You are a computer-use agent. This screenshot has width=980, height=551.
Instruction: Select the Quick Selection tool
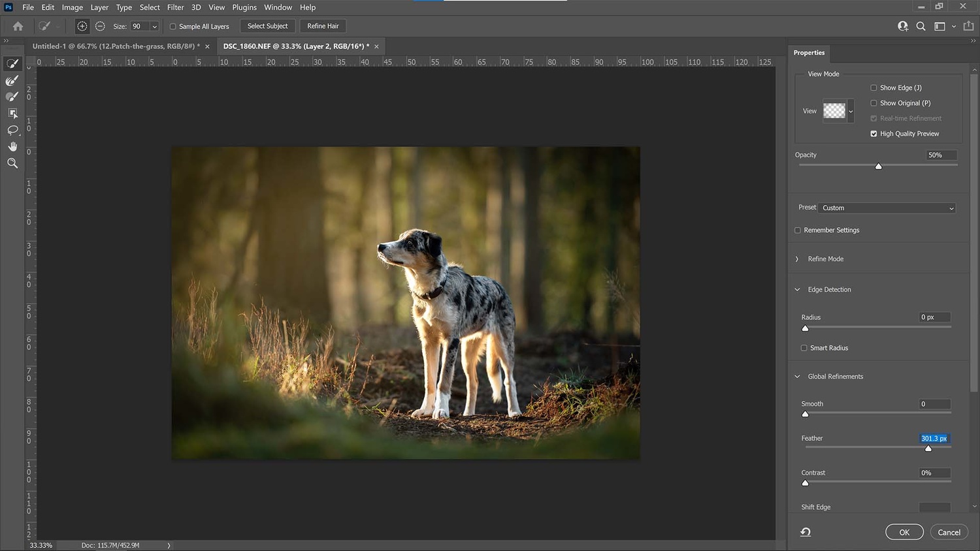coord(12,63)
